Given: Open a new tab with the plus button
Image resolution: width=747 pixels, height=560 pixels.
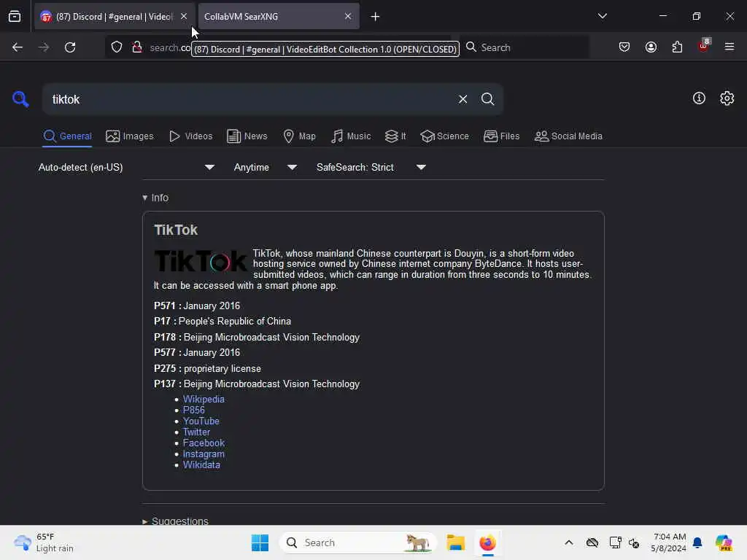Looking at the screenshot, I should (x=376, y=17).
